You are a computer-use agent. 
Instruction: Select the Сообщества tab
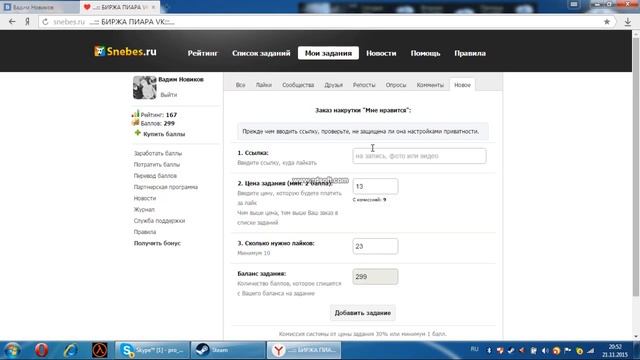tap(298, 85)
